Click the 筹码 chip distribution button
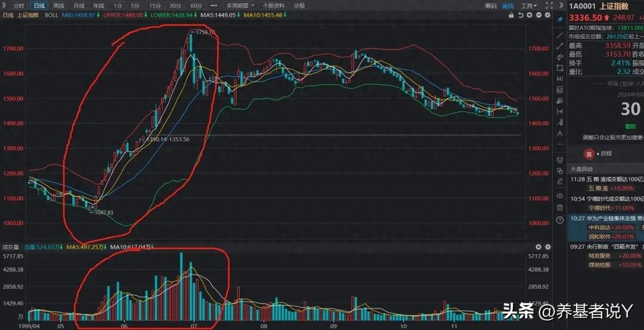644x330 pixels. [490, 5]
